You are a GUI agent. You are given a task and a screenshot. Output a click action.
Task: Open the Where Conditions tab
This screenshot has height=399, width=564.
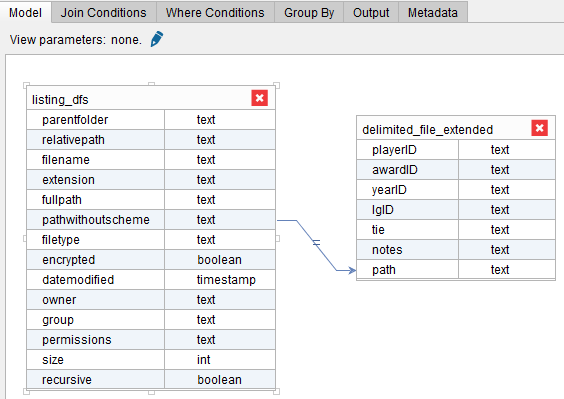click(215, 13)
